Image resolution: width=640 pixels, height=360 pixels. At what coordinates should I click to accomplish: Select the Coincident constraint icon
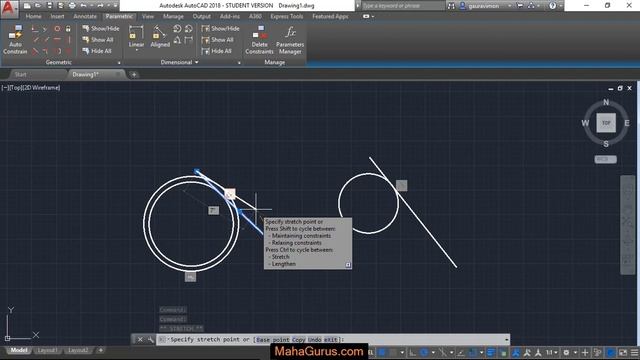pyautogui.click(x=35, y=29)
